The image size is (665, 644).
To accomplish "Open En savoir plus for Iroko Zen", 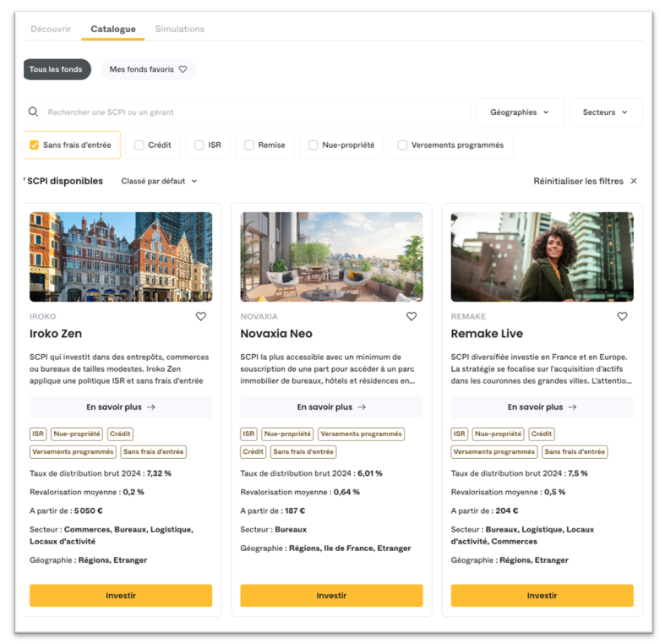I will tap(121, 407).
